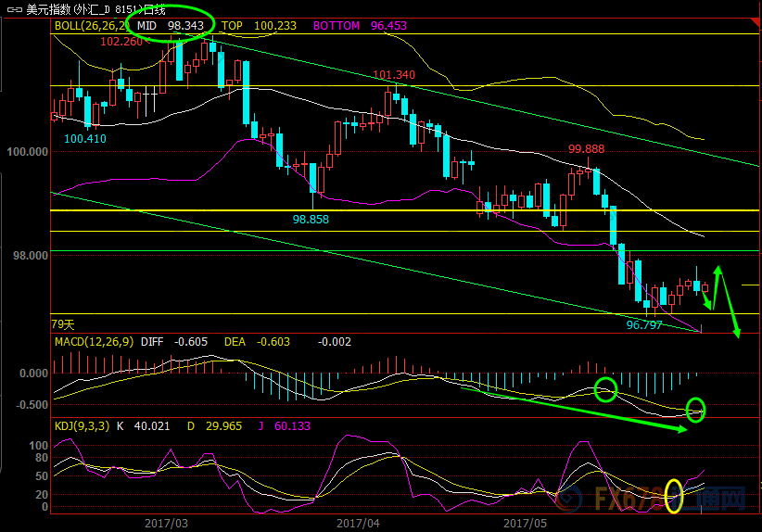
Task: Click the DEA -0.603 value
Action: pyautogui.click(x=257, y=342)
